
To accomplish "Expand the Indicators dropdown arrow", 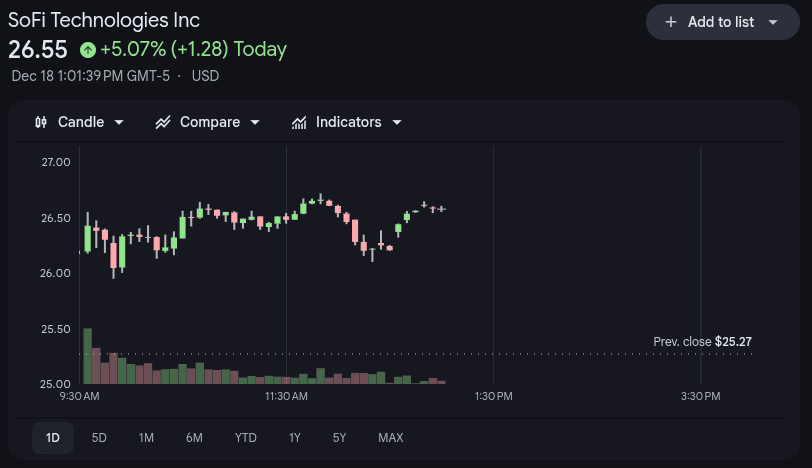I will (397, 122).
